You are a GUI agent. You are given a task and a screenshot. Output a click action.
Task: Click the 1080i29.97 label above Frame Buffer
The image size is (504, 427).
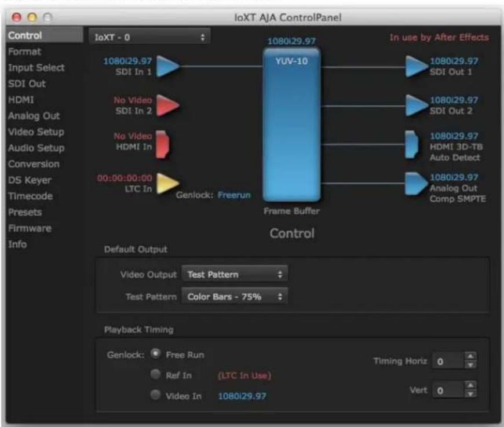pyautogui.click(x=291, y=41)
